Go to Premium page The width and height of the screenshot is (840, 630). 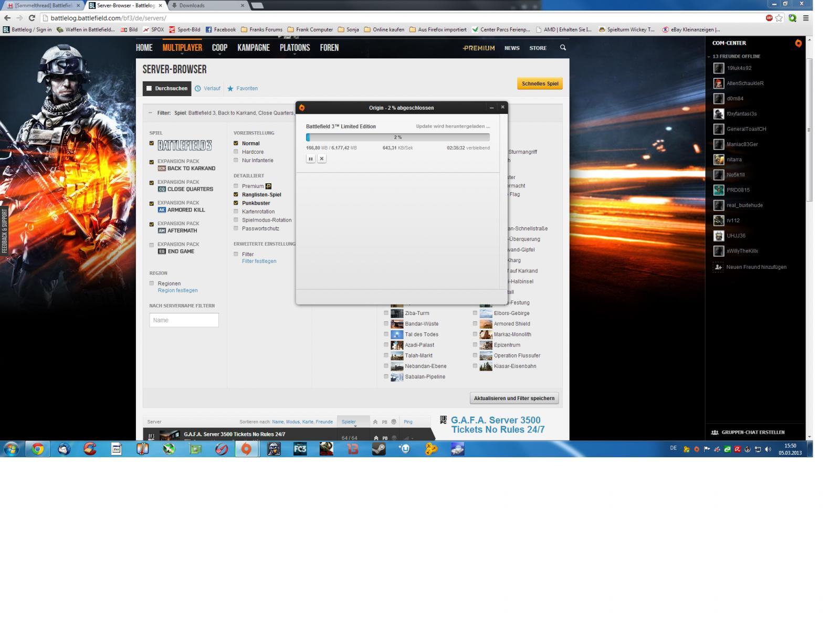479,48
